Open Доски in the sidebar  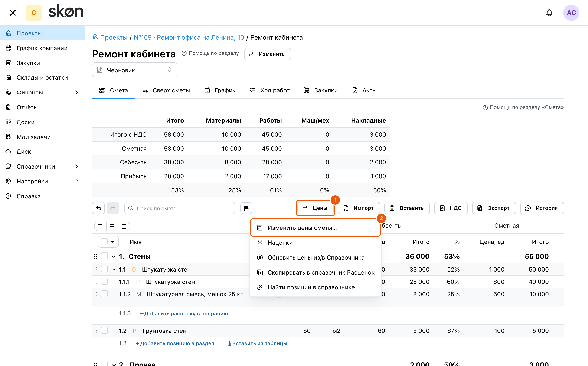coord(42,122)
